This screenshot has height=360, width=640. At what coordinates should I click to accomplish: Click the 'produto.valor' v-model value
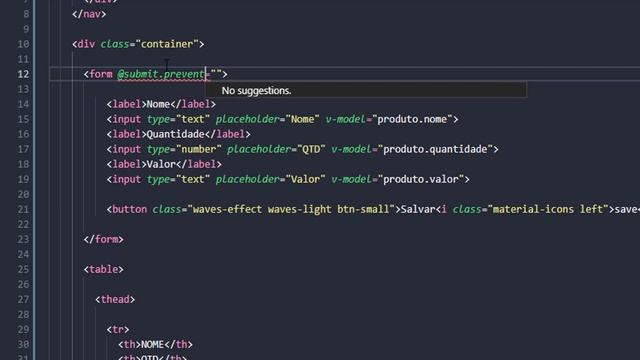coord(420,180)
